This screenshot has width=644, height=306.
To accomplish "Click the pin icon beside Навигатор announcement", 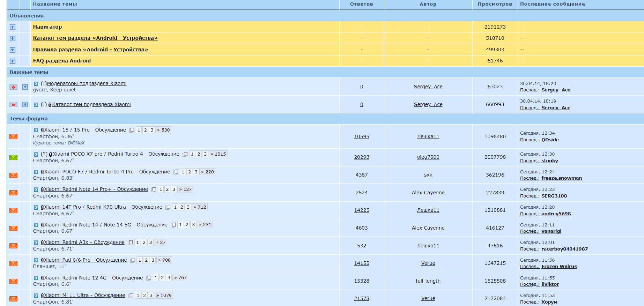I will [13, 27].
